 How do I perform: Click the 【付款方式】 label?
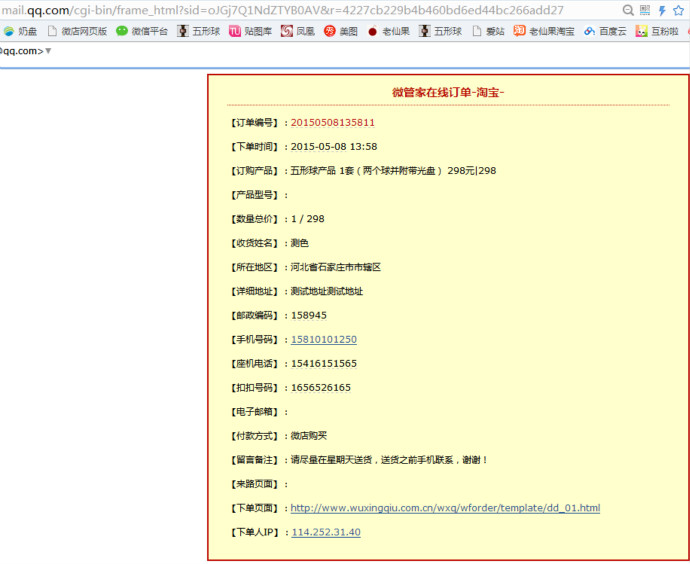[x=254, y=436]
